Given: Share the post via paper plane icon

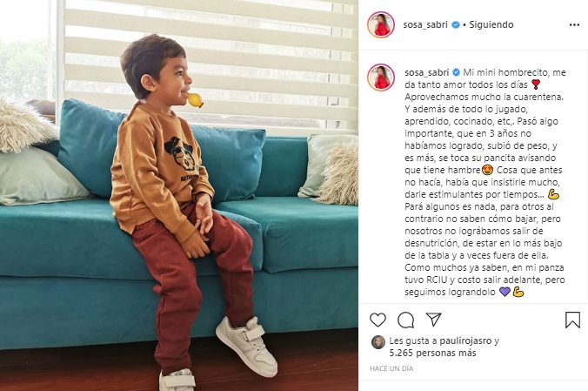Looking at the screenshot, I should tap(433, 320).
